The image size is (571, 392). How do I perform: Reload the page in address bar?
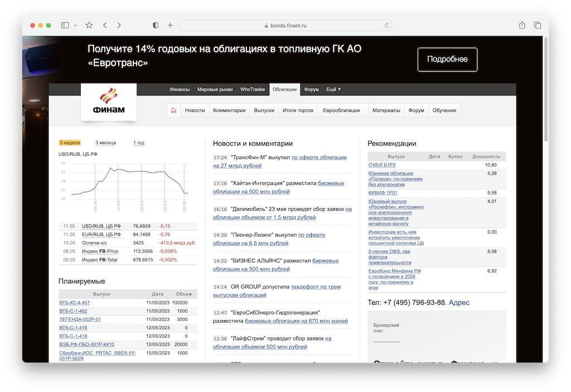(386, 26)
